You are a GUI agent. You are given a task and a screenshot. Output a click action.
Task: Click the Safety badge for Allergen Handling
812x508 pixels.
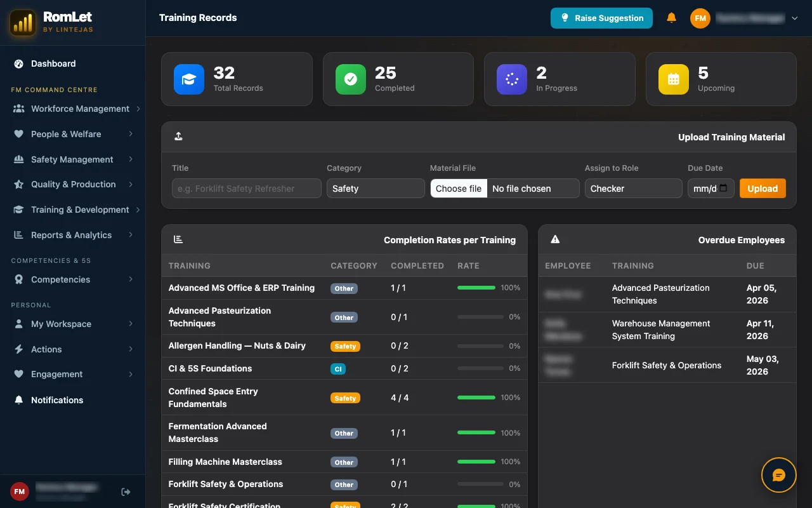click(x=345, y=346)
